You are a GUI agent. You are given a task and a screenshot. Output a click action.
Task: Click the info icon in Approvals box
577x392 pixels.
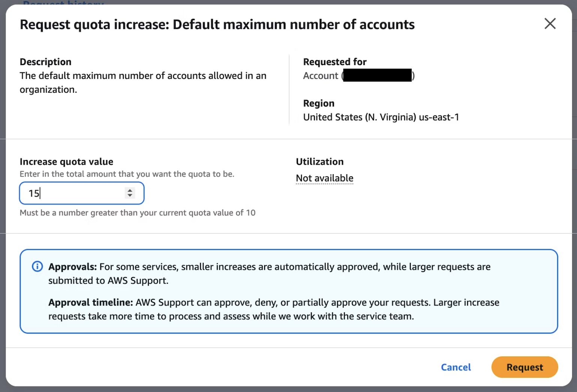(37, 266)
